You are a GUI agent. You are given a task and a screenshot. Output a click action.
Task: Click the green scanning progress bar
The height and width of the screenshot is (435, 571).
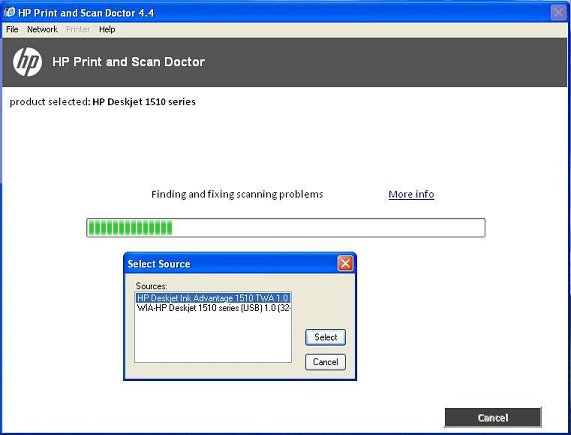pos(286,228)
